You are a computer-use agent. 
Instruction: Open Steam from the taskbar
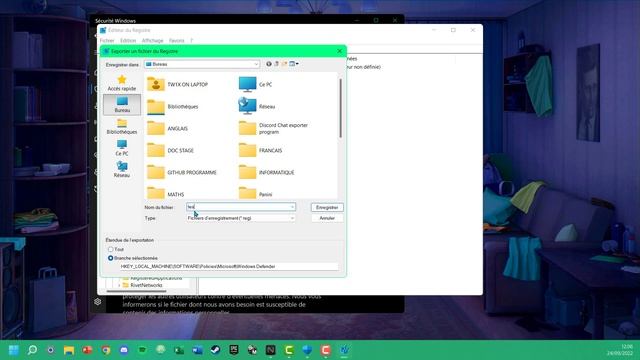coord(216,350)
